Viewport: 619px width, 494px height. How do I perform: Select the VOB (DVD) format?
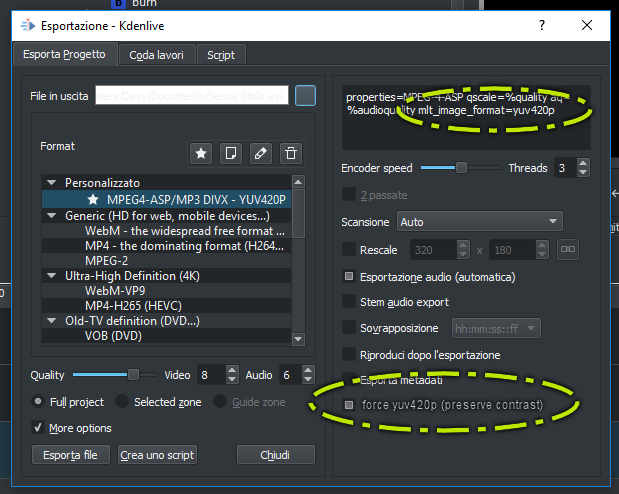pyautogui.click(x=167, y=336)
